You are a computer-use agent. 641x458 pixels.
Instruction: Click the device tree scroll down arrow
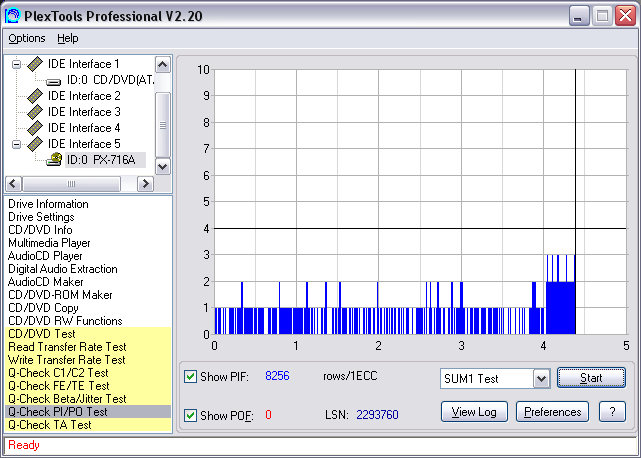(163, 166)
